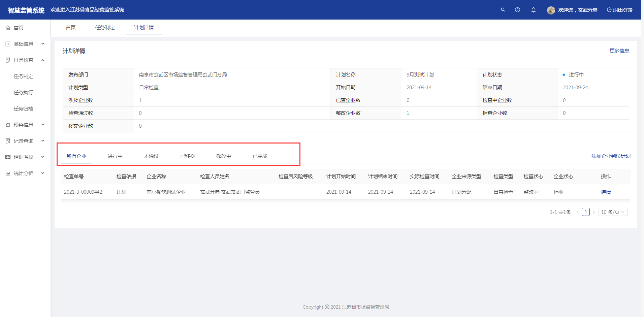Expand the 记录查询 sidebar menu
The height and width of the screenshot is (317, 644).
pos(43,141)
